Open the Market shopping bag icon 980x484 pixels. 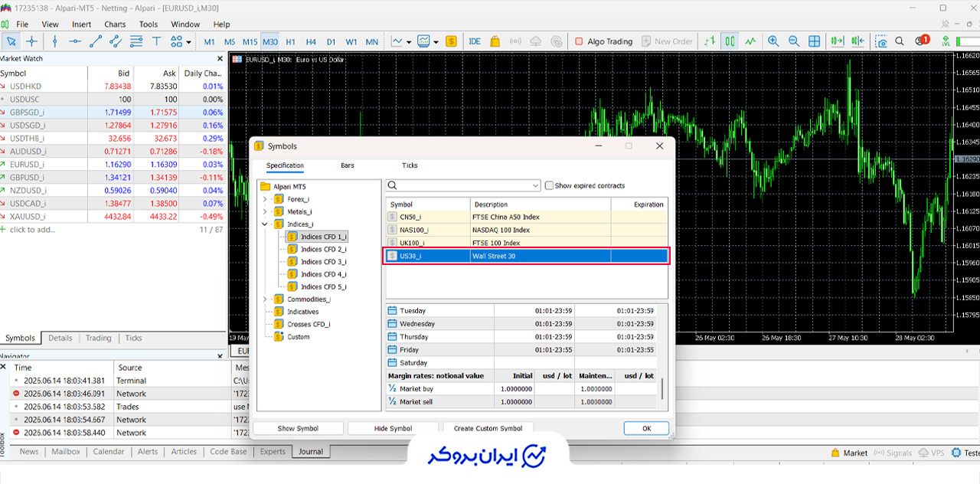point(495,41)
